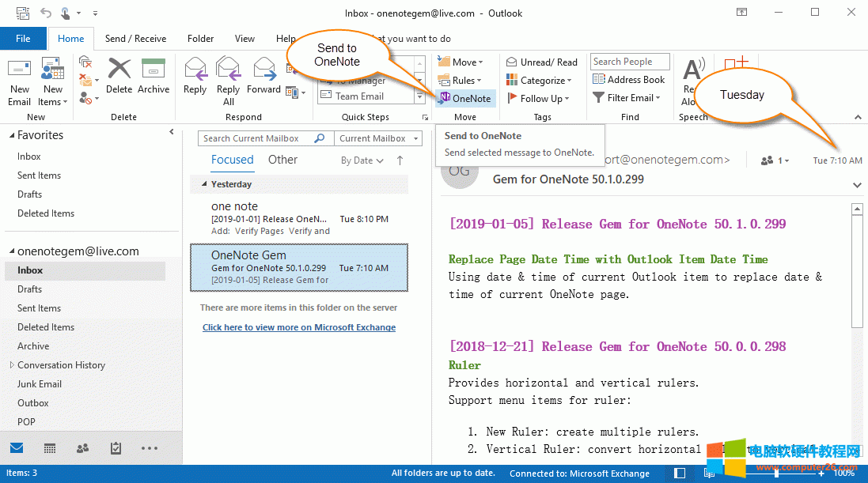Open the People view from the navigation bar

[x=82, y=447]
